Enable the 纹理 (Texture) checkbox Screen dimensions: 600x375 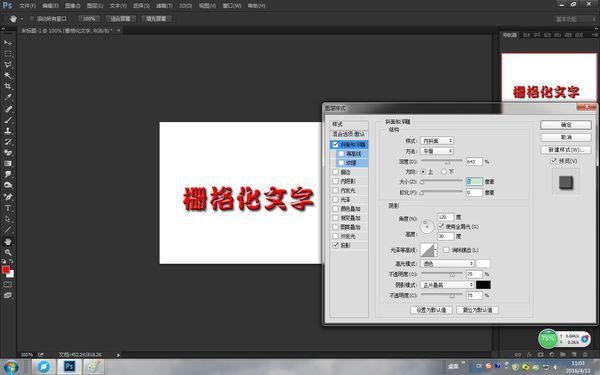click(341, 163)
